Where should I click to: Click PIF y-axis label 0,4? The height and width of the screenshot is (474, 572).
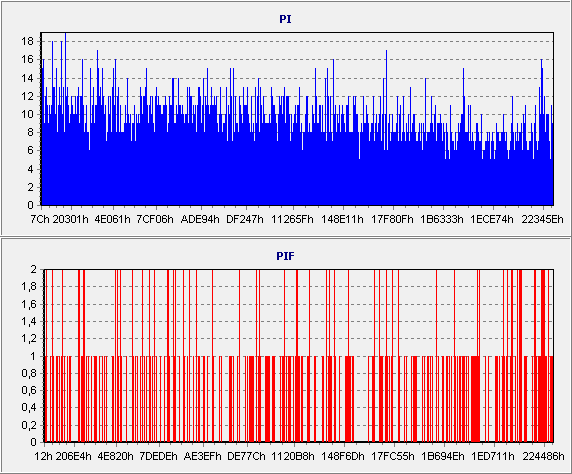pos(30,408)
